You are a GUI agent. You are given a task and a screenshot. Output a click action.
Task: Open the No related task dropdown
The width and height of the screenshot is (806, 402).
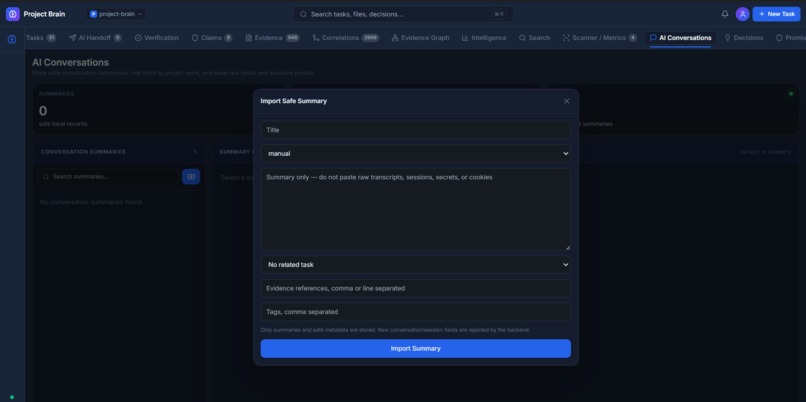tap(415, 265)
